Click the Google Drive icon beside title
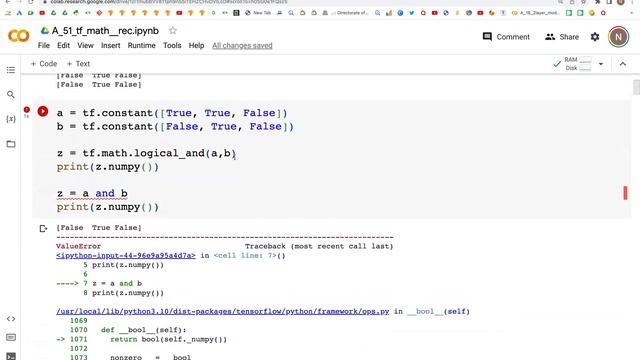Screen dimensions: 640x360 (45, 31)
